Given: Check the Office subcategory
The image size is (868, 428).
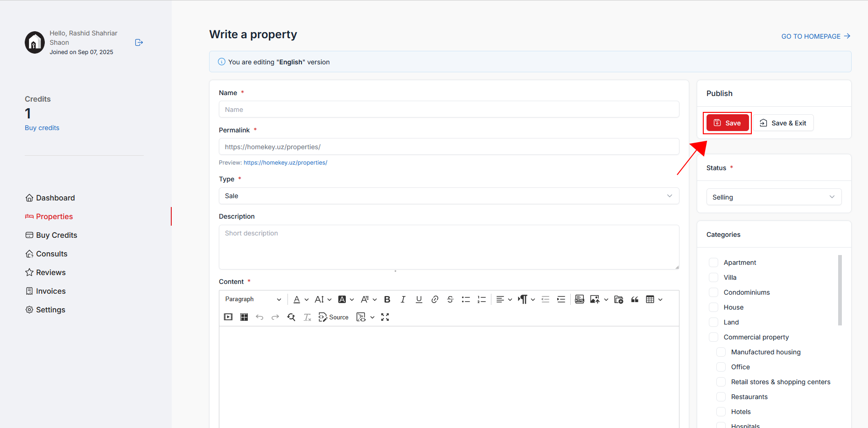Looking at the screenshot, I should pos(721,367).
